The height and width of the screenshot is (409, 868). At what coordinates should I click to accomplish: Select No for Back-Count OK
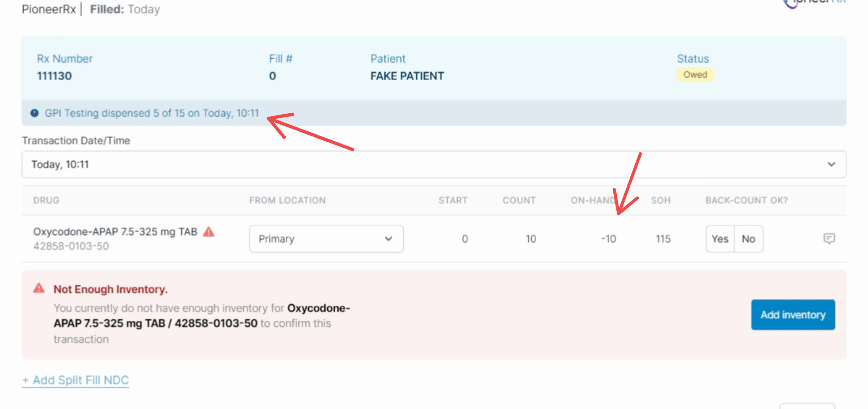[x=748, y=239]
